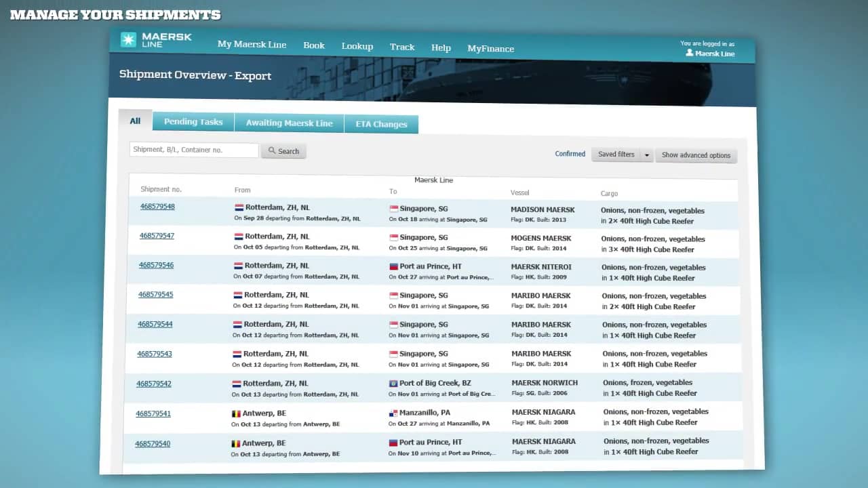Viewport: 868px width, 488px height.
Task: Open the Track menu
Action: click(x=402, y=47)
